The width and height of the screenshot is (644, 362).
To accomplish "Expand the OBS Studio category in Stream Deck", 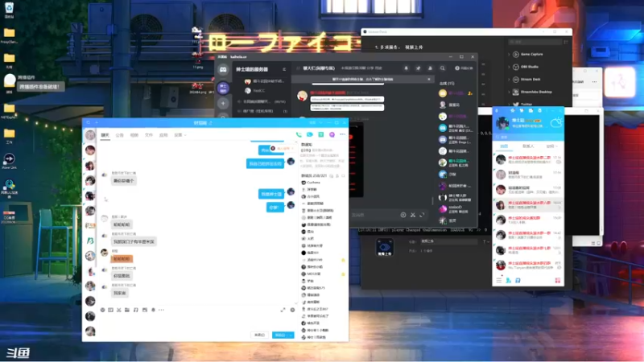I will (x=510, y=67).
